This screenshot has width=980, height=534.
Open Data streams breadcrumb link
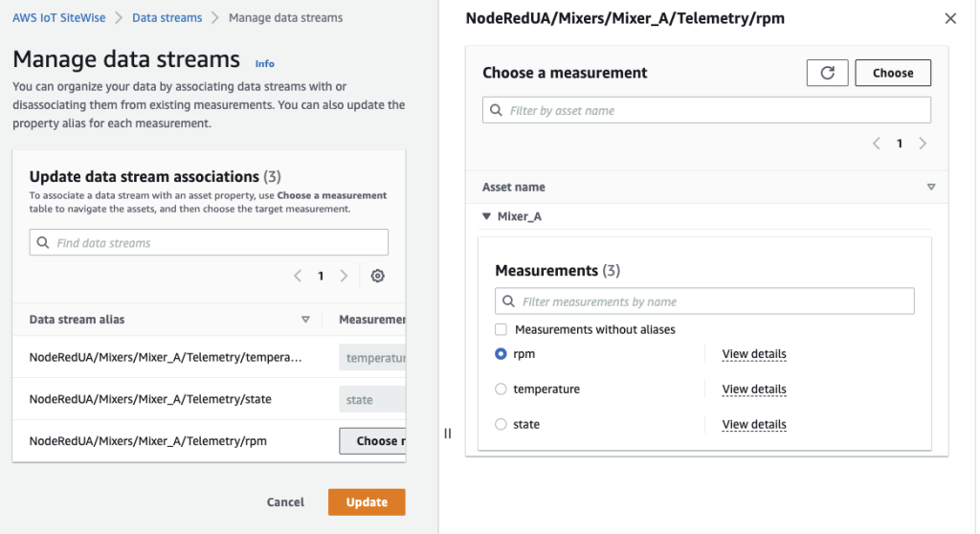167,18
